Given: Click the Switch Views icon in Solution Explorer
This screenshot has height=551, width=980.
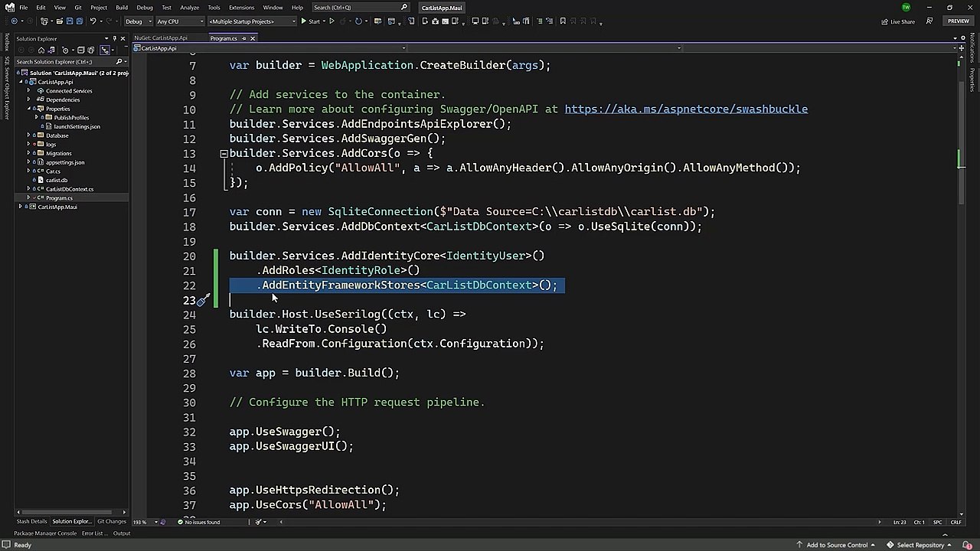Looking at the screenshot, I should (51, 51).
